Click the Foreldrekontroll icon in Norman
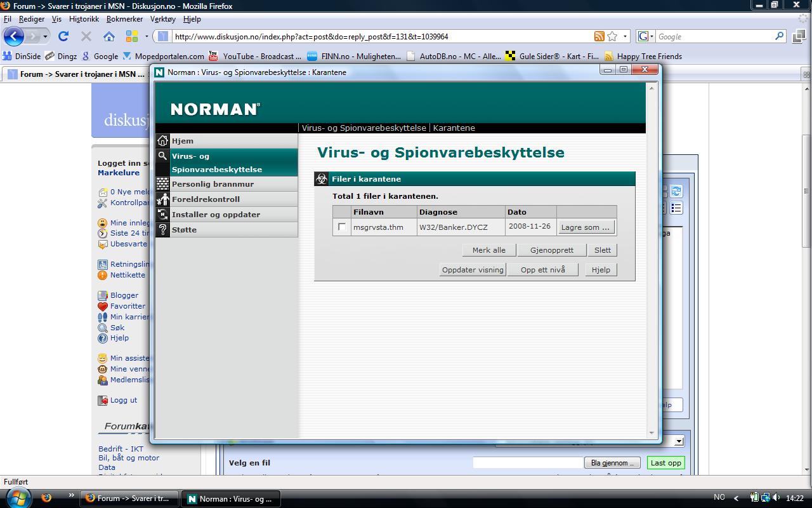 tap(163, 199)
